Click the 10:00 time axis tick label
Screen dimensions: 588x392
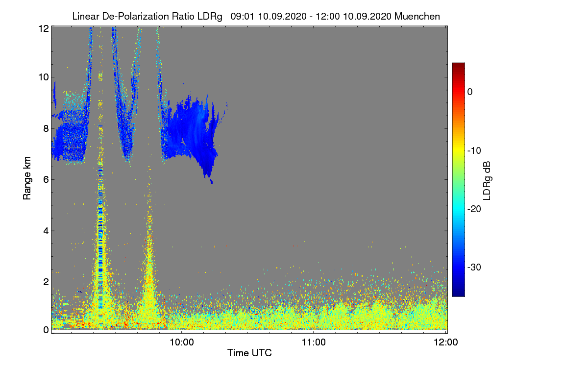click(x=182, y=342)
